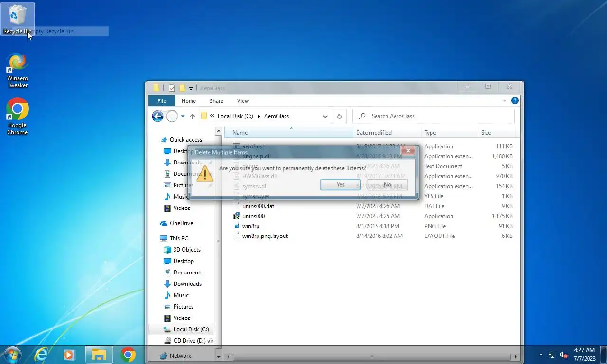Open the Recycle Bin desktop icon
607x364 pixels.
click(x=18, y=19)
